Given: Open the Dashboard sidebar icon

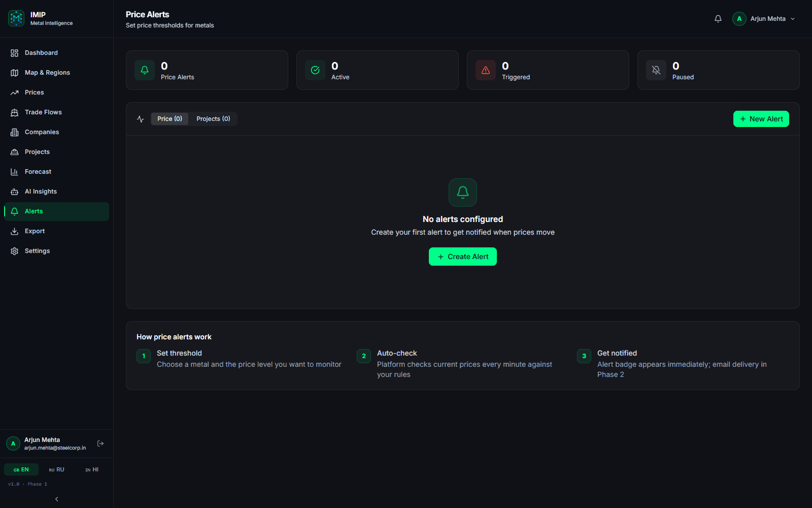Looking at the screenshot, I should pyautogui.click(x=14, y=53).
